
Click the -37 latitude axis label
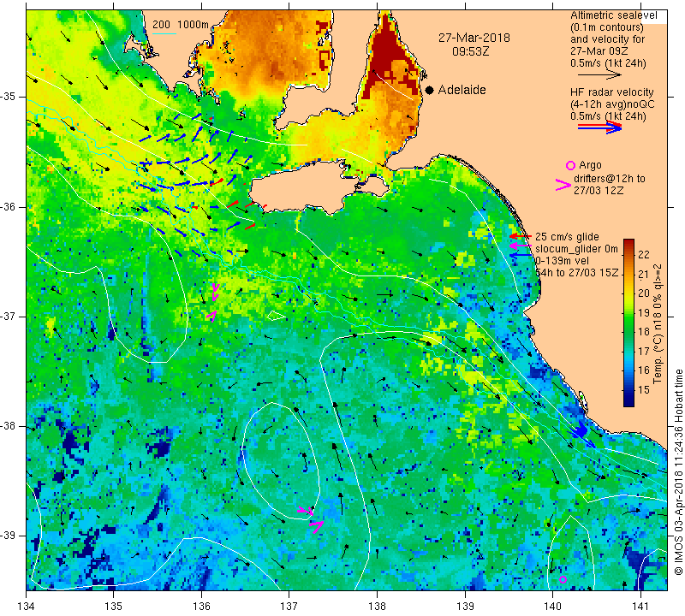(x=9, y=316)
